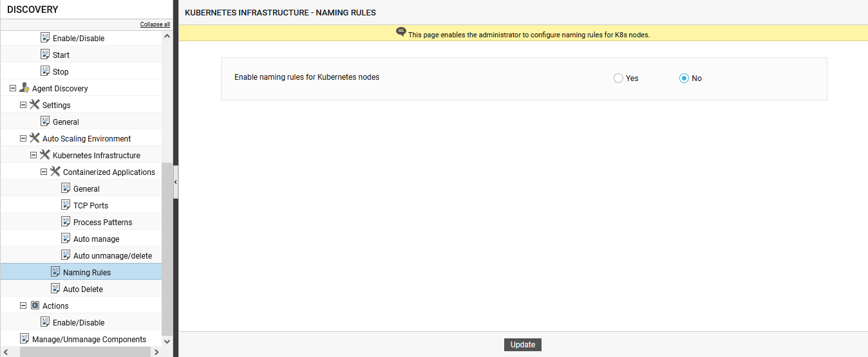The height and width of the screenshot is (357, 868).
Task: Collapse the Actions tree node
Action: pos(23,306)
